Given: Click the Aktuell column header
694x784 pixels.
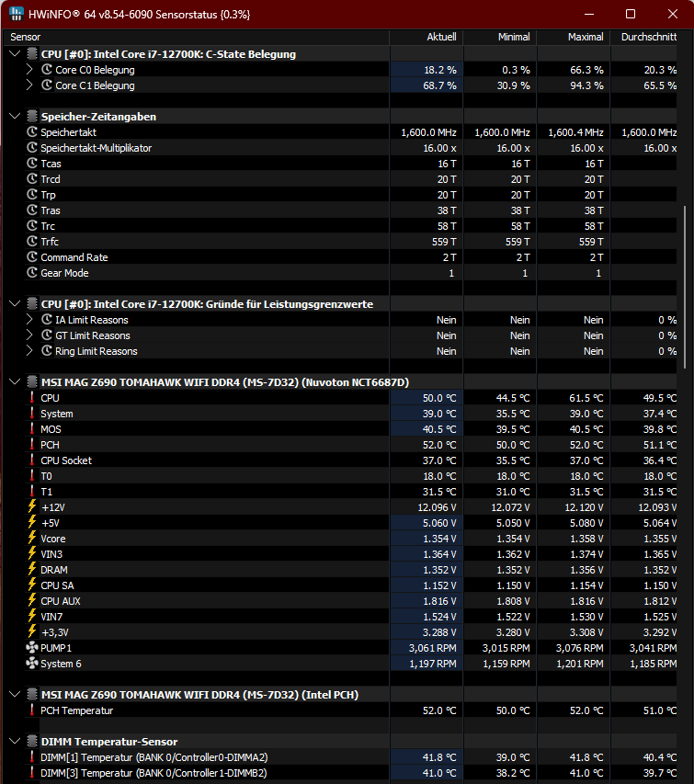Looking at the screenshot, I should tap(427, 37).
